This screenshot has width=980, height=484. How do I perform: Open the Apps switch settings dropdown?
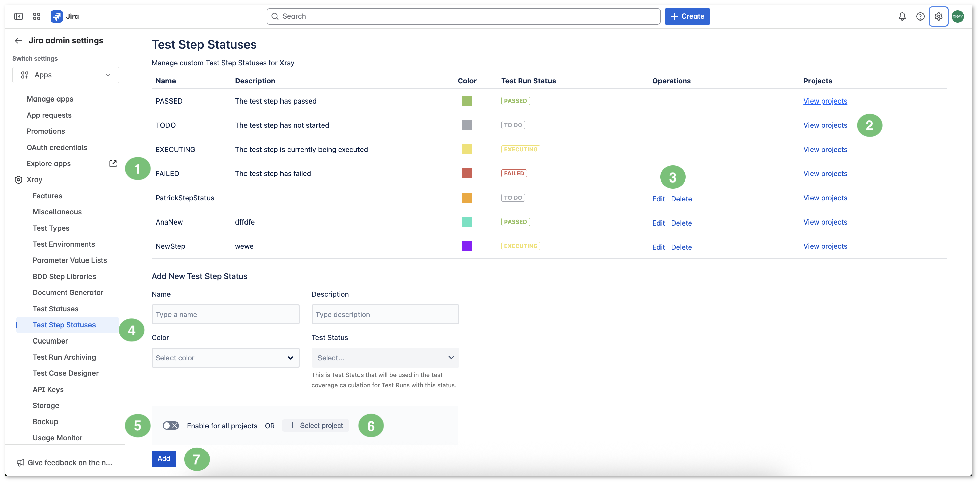tap(66, 75)
